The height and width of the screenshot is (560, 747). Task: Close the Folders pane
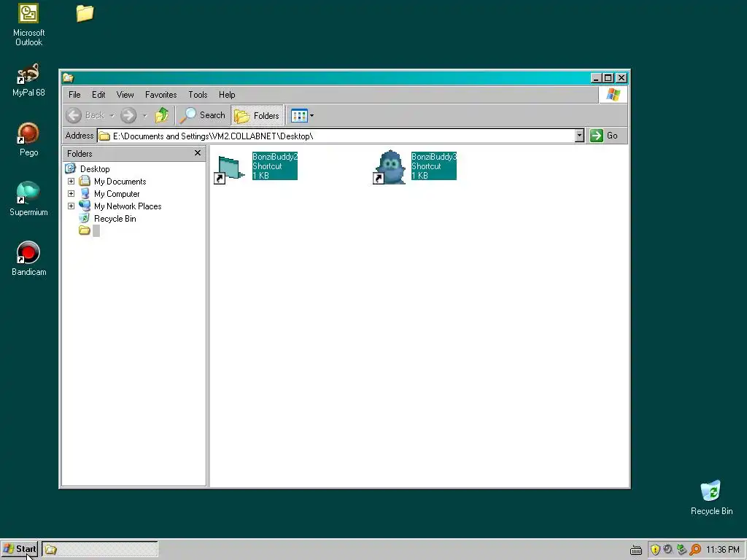coord(198,153)
